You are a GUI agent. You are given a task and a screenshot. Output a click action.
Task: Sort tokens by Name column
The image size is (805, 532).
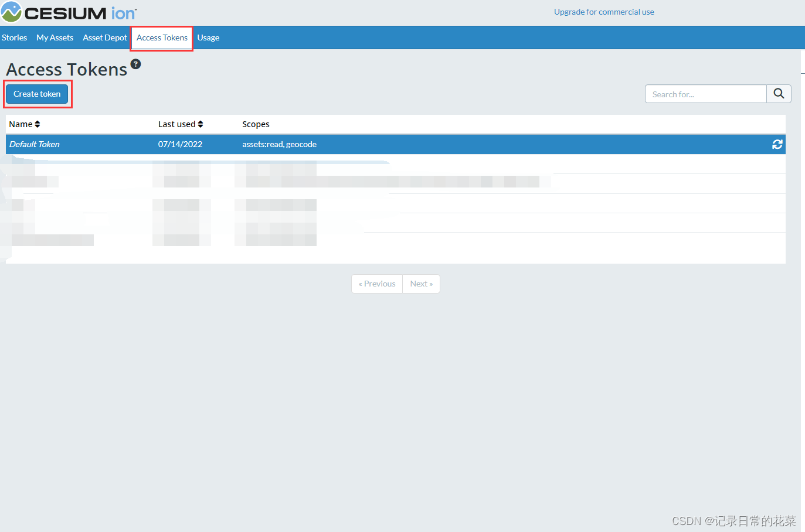pos(25,124)
